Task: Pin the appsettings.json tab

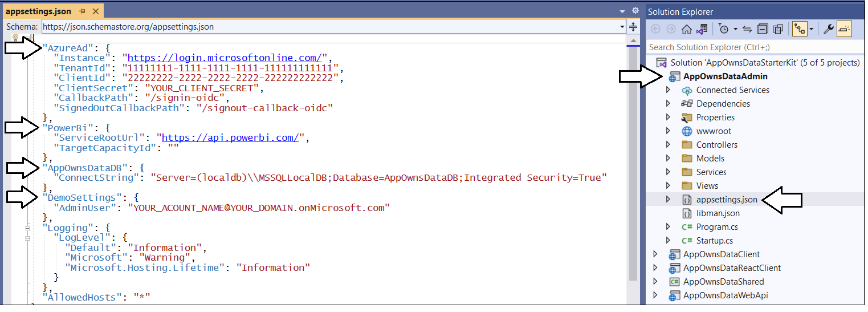Action: pos(83,11)
